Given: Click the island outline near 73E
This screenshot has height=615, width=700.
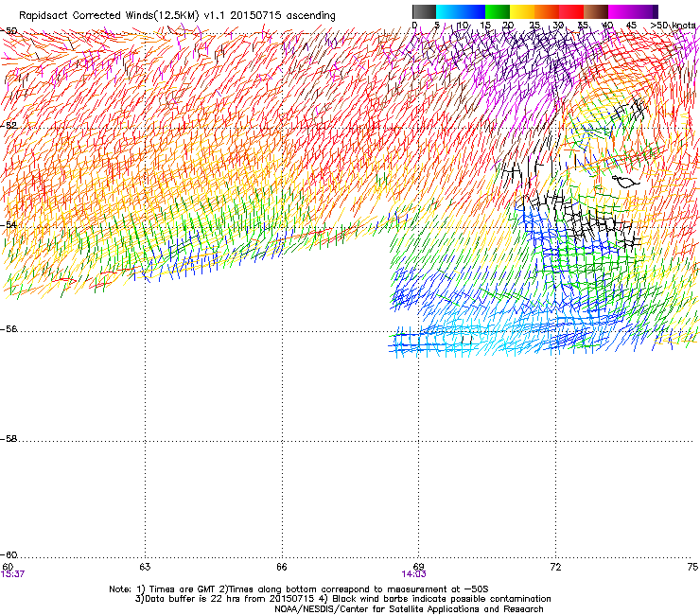Looking at the screenshot, I should [x=625, y=181].
